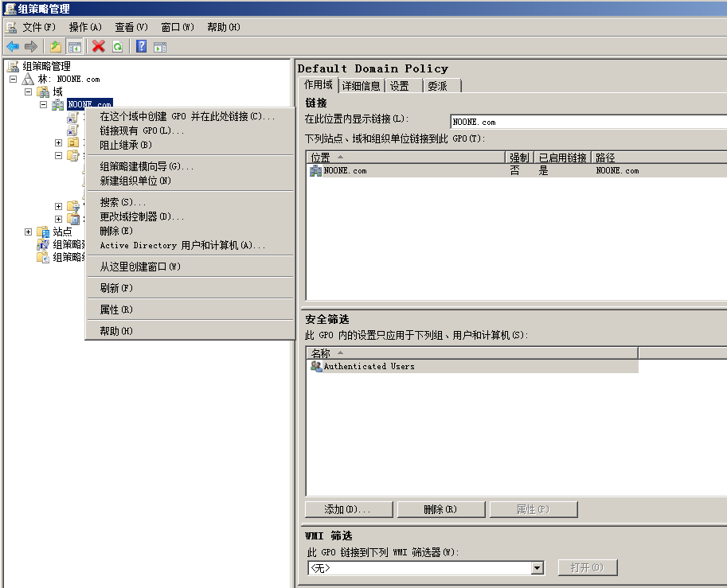Click the MMC document icon beside the File menu
727x588 pixels.
point(11,27)
